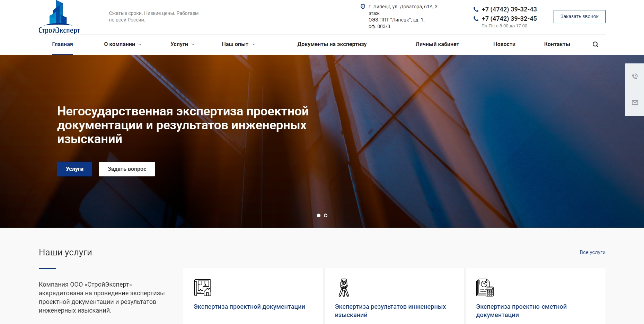This screenshot has height=324, width=644.
Task: Click the Наши услуги section heading
Action: [x=65, y=252]
